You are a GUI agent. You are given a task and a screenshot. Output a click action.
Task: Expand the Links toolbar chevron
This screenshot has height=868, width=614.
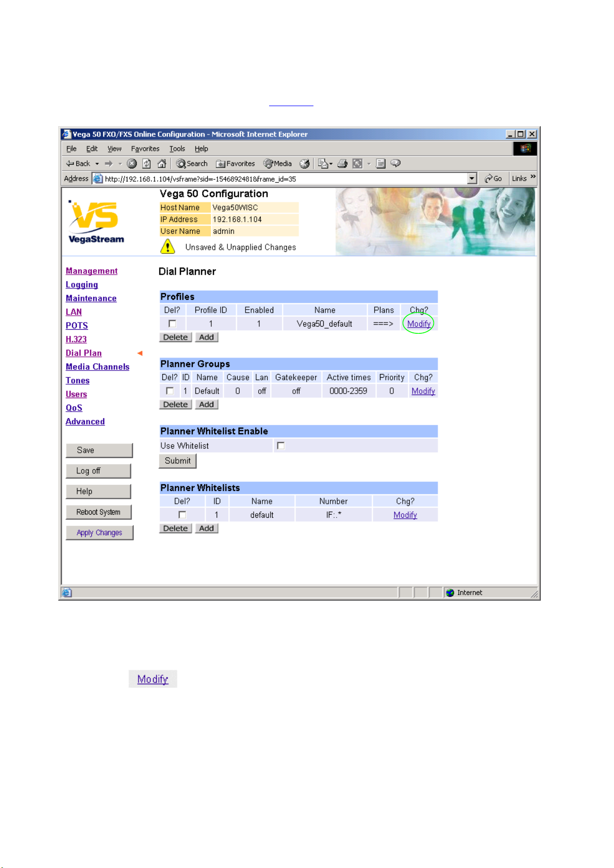point(533,177)
